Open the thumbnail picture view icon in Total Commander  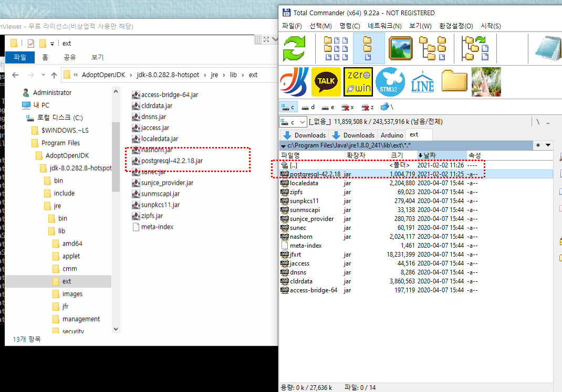coord(401,48)
